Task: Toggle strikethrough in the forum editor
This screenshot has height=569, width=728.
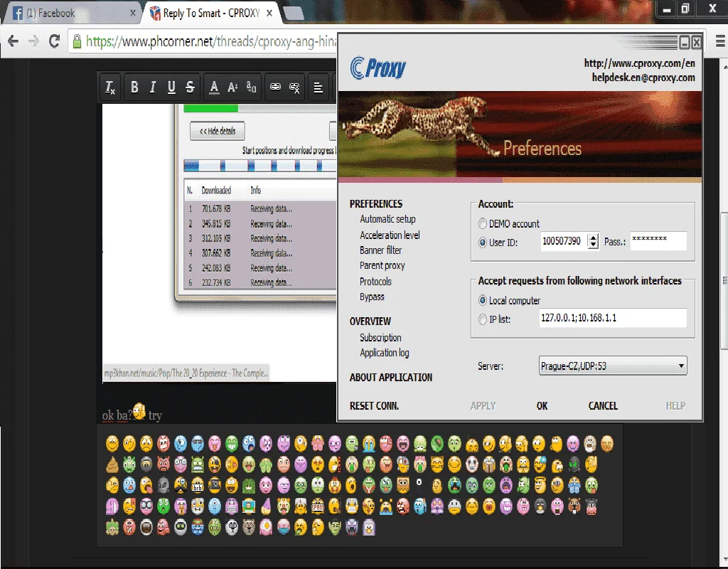Action: click(x=190, y=87)
